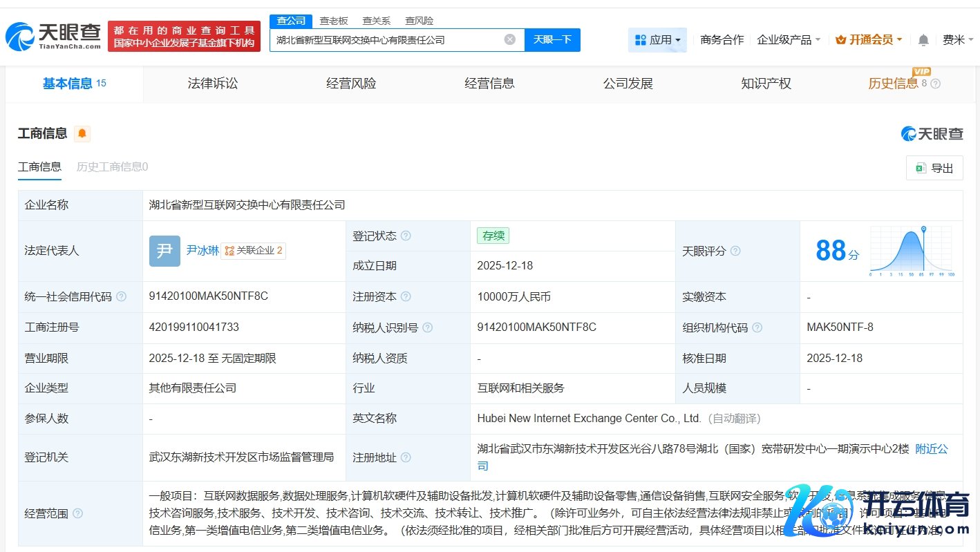
Task: Expand the 开通会员 membership dropdown
Action: coord(869,40)
